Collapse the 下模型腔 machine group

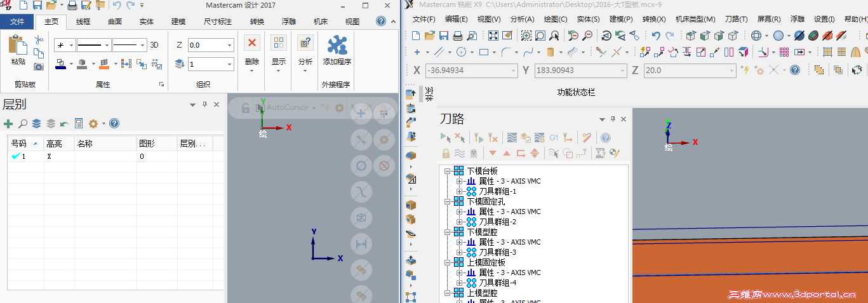click(448, 232)
